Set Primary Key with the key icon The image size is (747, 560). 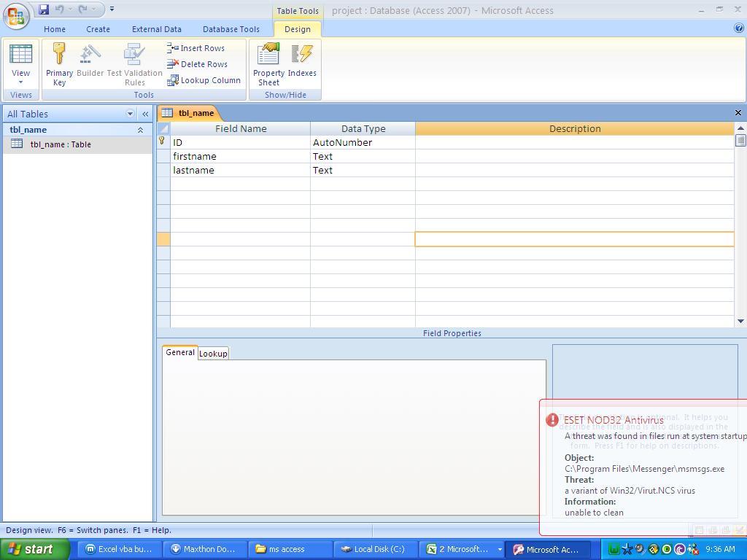[x=59, y=64]
